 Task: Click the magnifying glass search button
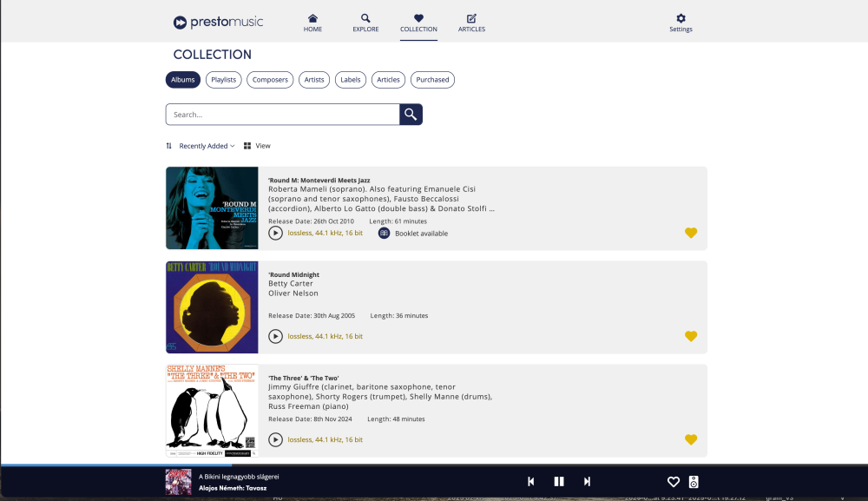point(411,115)
